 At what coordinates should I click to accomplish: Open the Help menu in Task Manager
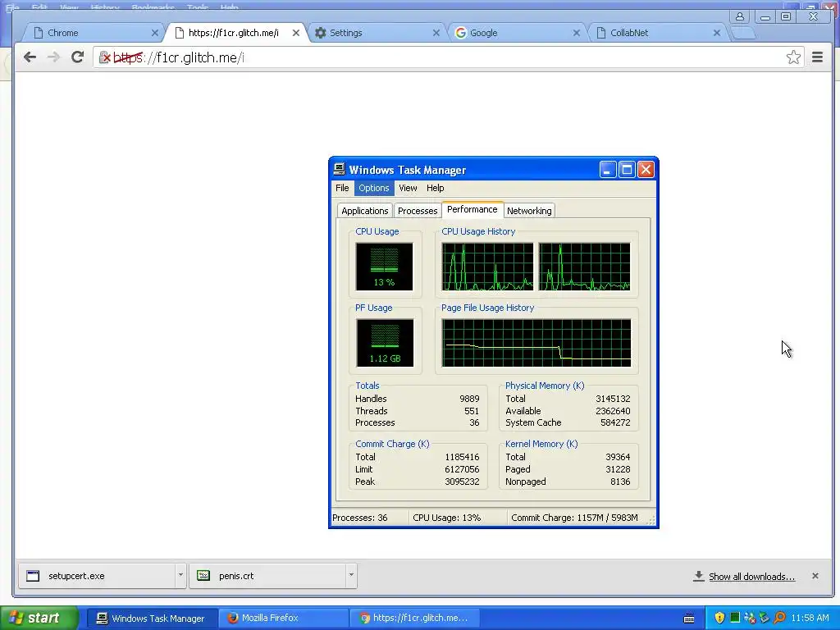[435, 188]
